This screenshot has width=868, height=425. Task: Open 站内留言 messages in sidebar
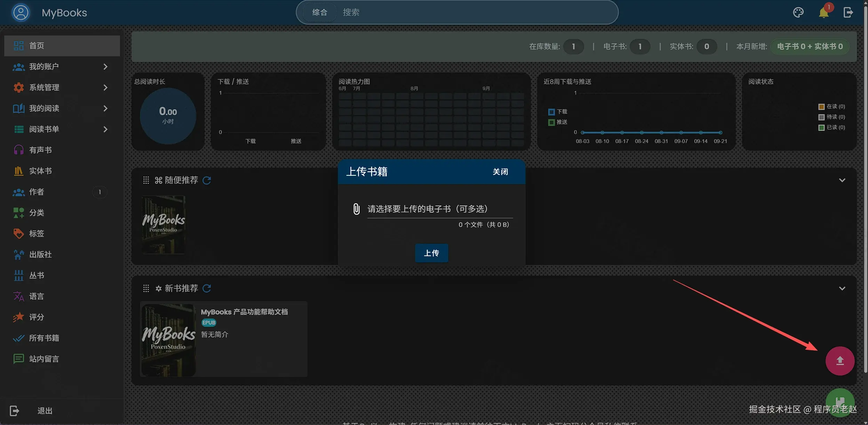point(62,359)
